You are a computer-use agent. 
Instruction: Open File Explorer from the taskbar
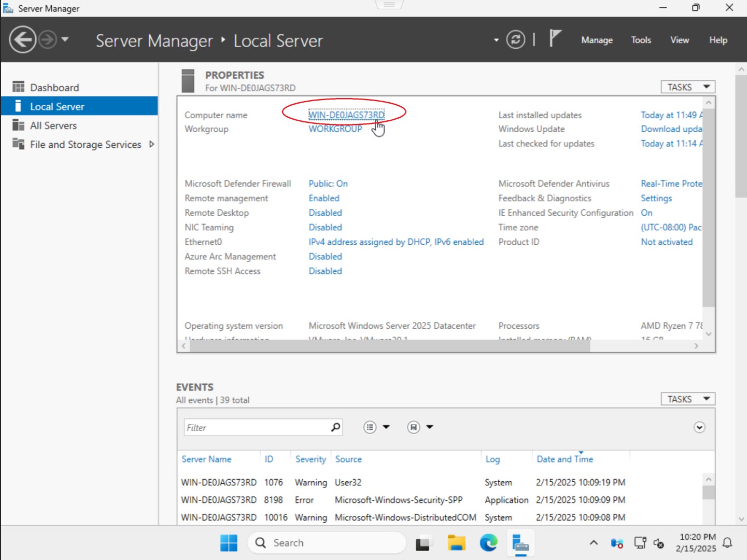click(x=457, y=543)
